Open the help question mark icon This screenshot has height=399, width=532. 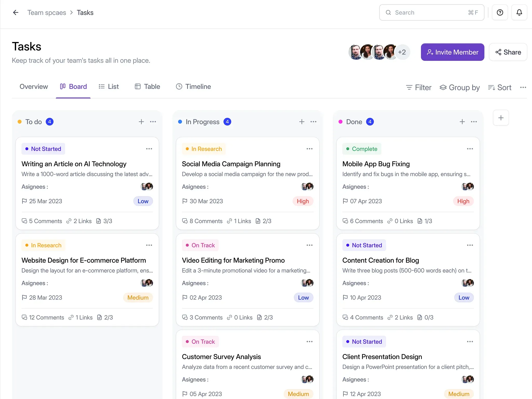click(x=500, y=12)
